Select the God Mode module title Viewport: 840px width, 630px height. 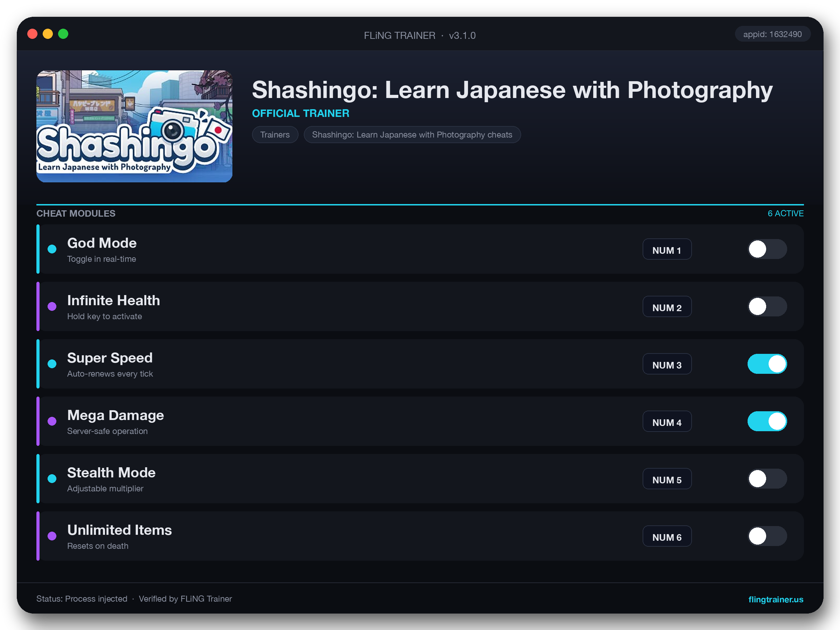coord(102,243)
